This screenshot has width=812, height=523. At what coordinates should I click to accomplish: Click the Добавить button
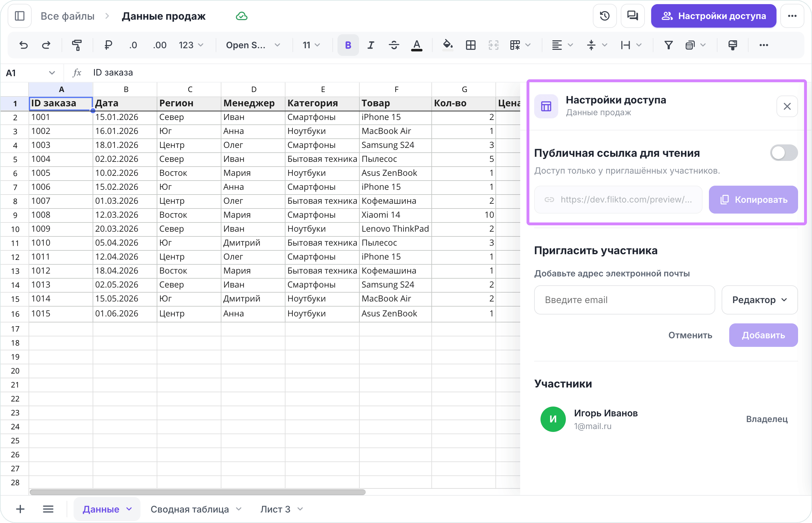click(763, 335)
